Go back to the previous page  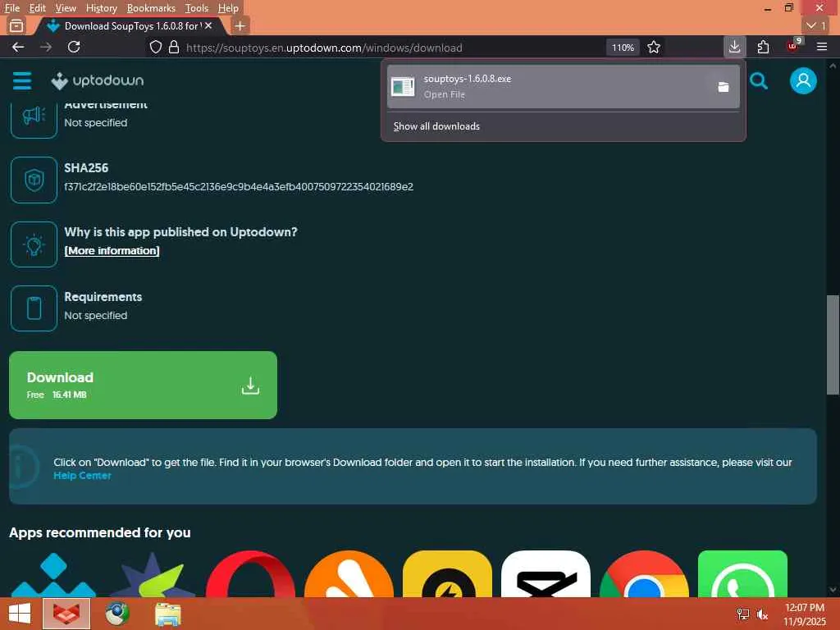click(x=18, y=47)
